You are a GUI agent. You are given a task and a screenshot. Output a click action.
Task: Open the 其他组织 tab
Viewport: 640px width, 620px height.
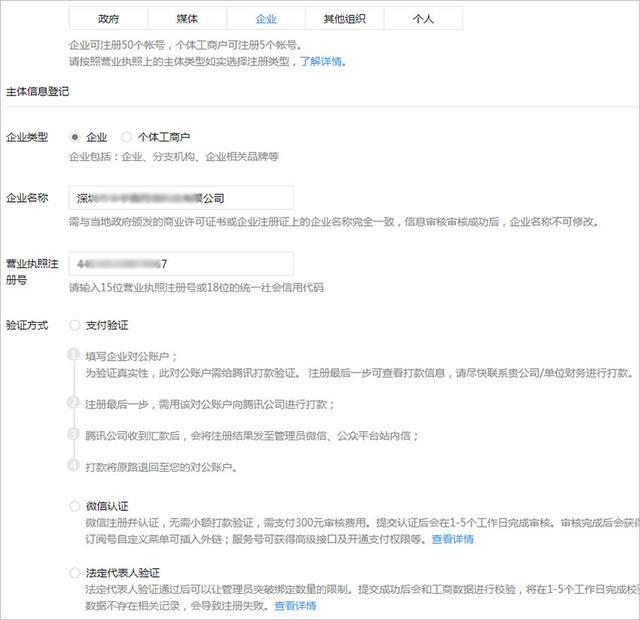344,19
